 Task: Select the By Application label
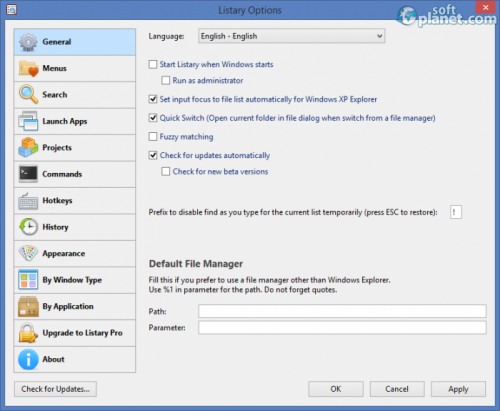point(68,306)
